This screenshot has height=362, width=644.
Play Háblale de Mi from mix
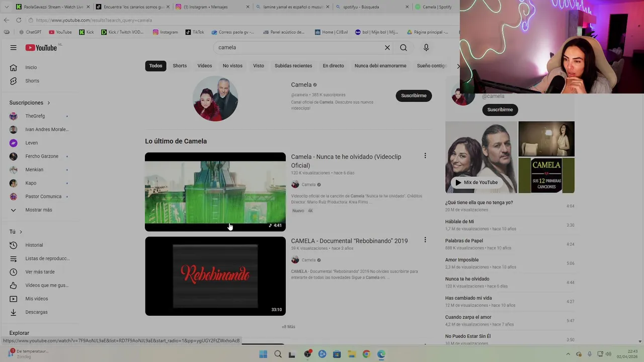pyautogui.click(x=510, y=225)
